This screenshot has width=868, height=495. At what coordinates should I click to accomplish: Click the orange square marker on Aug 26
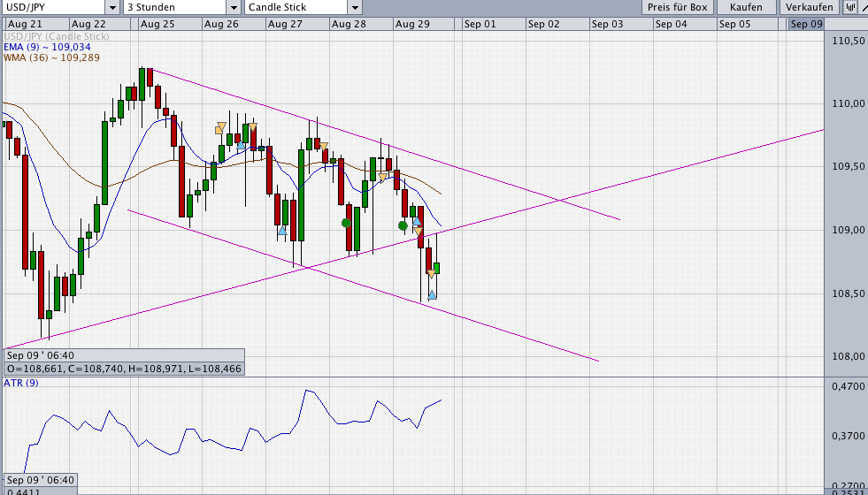(219, 130)
